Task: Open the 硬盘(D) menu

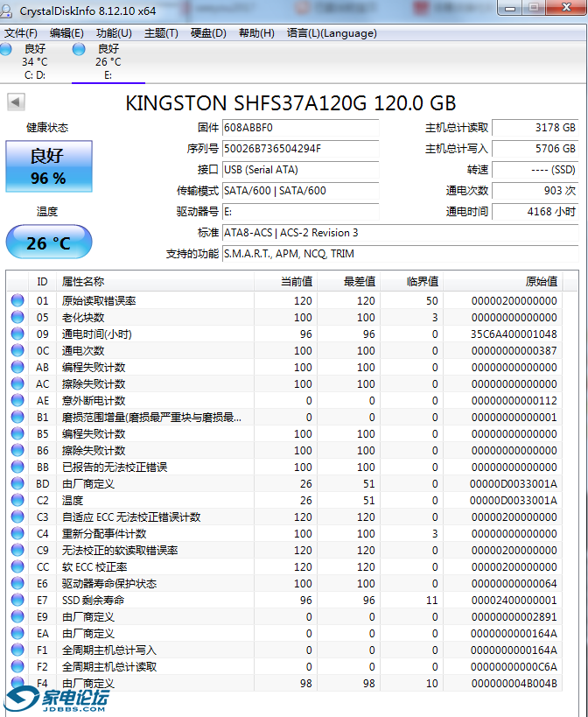Action: click(208, 33)
